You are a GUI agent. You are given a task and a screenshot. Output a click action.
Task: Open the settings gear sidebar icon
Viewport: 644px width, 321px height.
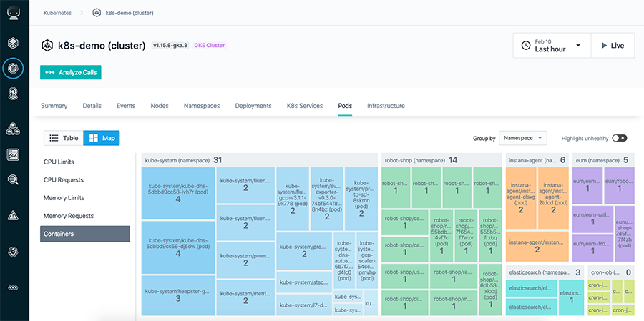pyautogui.click(x=13, y=251)
